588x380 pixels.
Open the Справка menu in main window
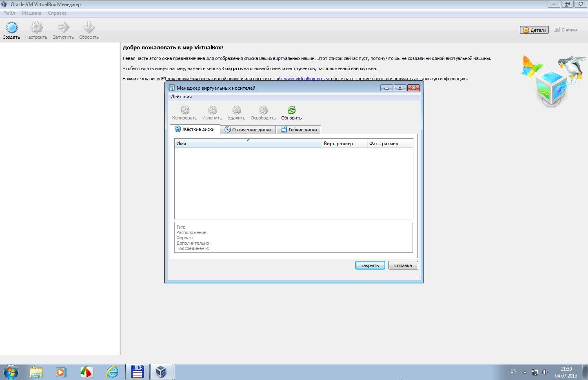57,13
